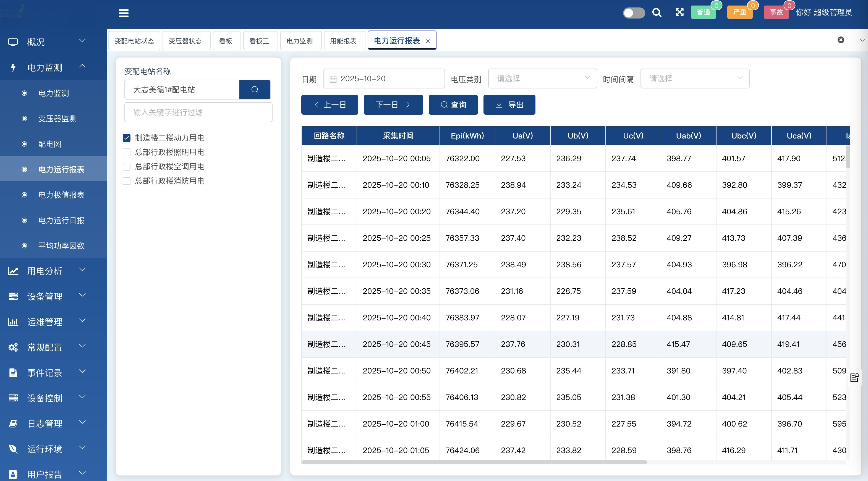Close all tabs with circled X icon
This screenshot has height=481, width=868.
pos(841,40)
